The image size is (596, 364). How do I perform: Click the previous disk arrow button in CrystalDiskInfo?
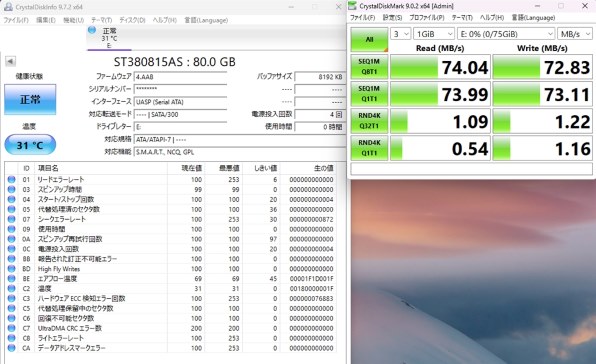click(10, 61)
